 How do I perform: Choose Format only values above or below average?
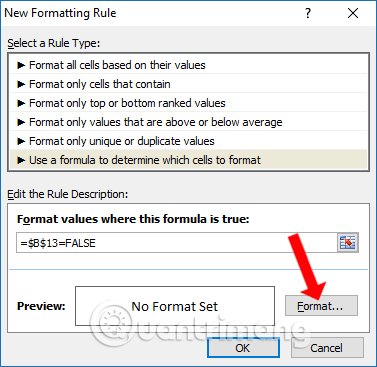tap(188, 122)
